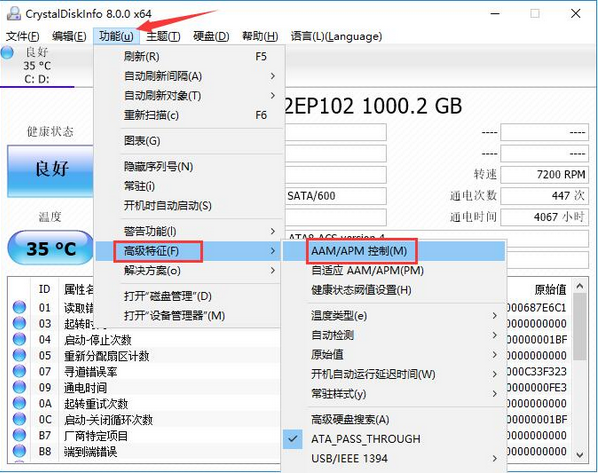Select row 启动-关闭循环次数

coord(146,420)
